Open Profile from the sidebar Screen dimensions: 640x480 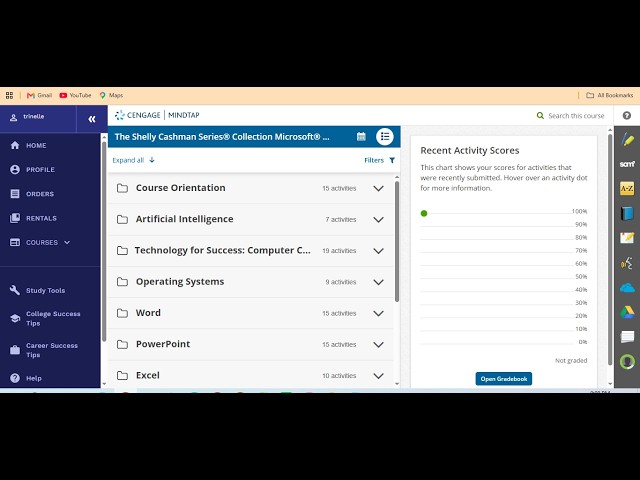tap(40, 169)
